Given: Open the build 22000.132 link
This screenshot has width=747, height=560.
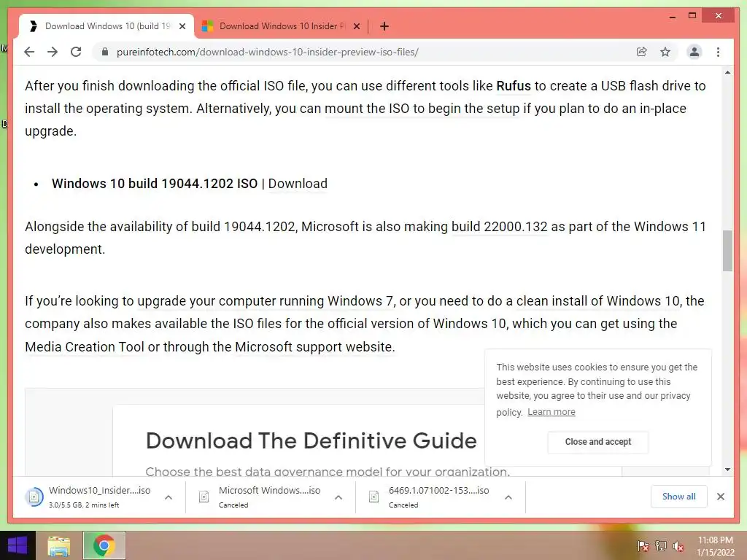Looking at the screenshot, I should [x=499, y=227].
